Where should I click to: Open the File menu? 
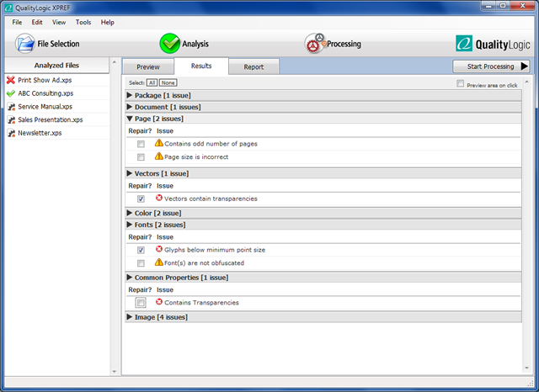click(17, 23)
